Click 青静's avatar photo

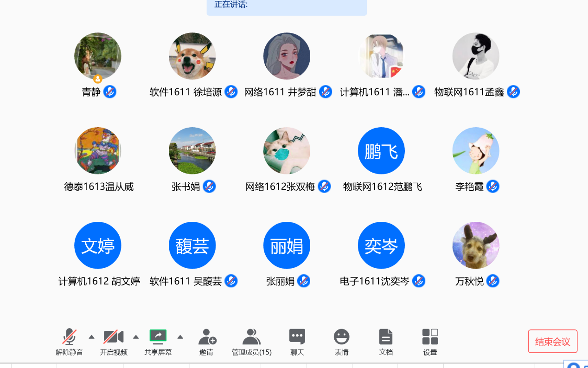98,56
